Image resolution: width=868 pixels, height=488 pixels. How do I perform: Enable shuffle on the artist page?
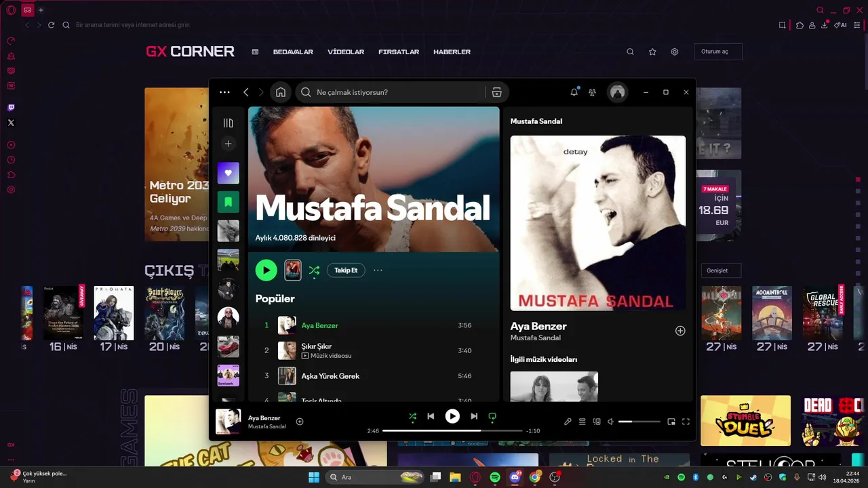(314, 270)
